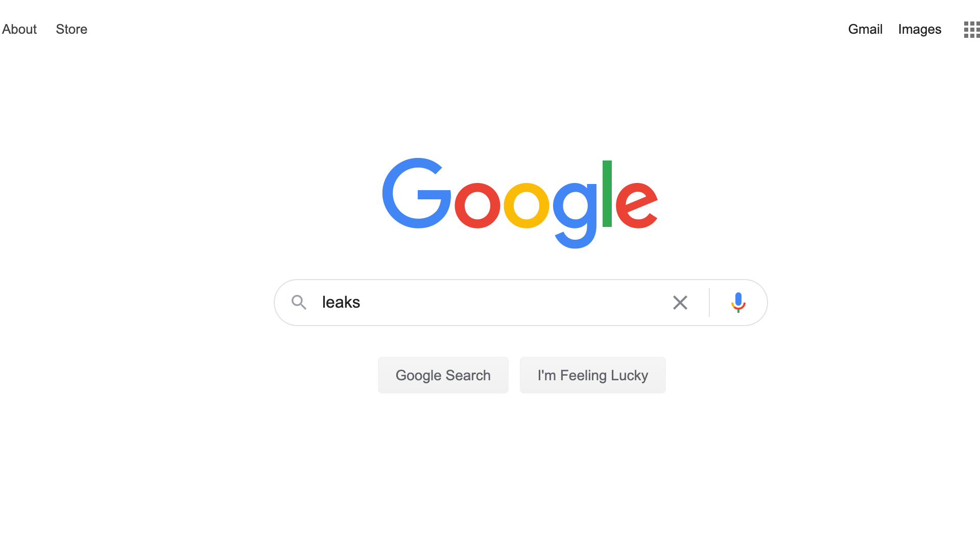
Task: Click the yellow letter o in logo
Action: point(526,205)
